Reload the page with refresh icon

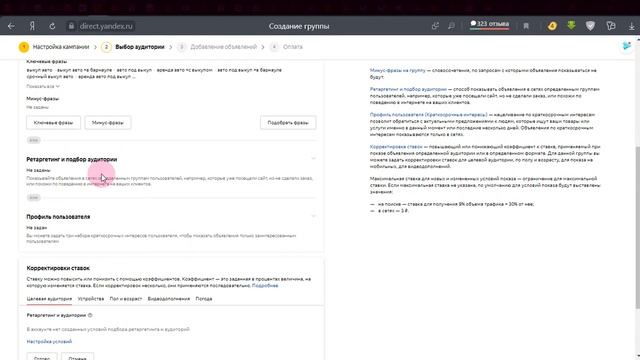52,26
